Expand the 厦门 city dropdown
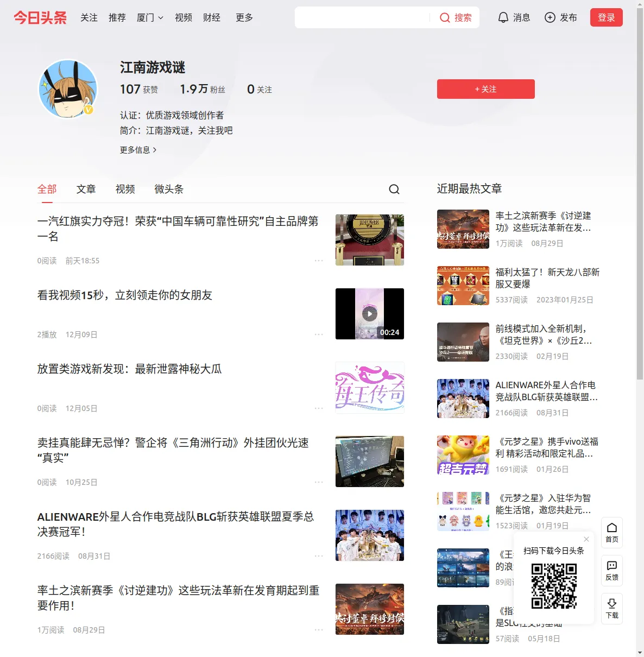 tap(150, 17)
